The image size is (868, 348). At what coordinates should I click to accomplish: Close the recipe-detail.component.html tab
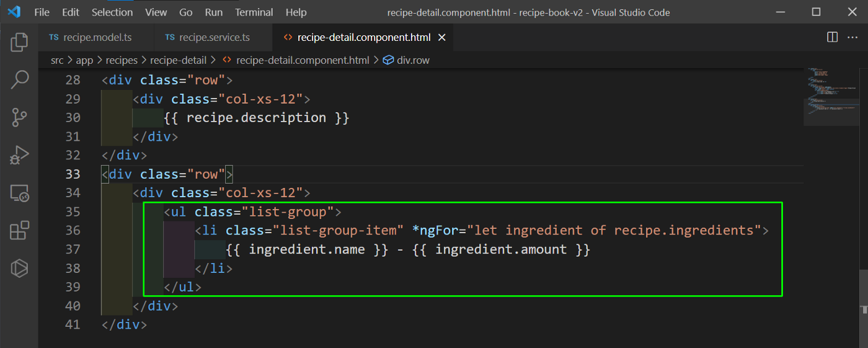pyautogui.click(x=442, y=37)
